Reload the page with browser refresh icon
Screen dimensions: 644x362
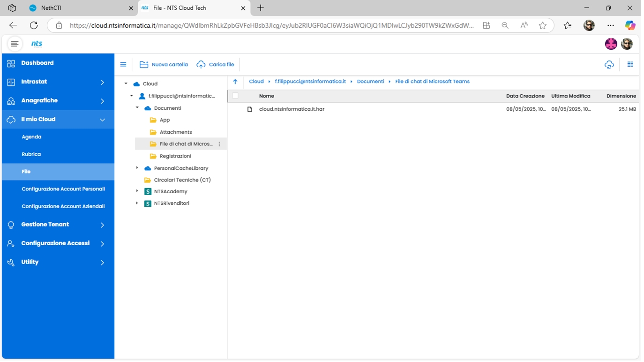click(34, 25)
